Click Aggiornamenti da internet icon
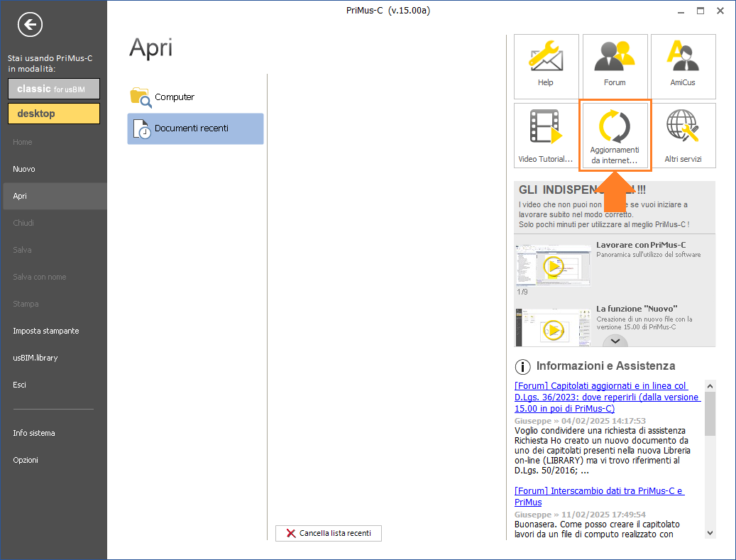 click(615, 128)
